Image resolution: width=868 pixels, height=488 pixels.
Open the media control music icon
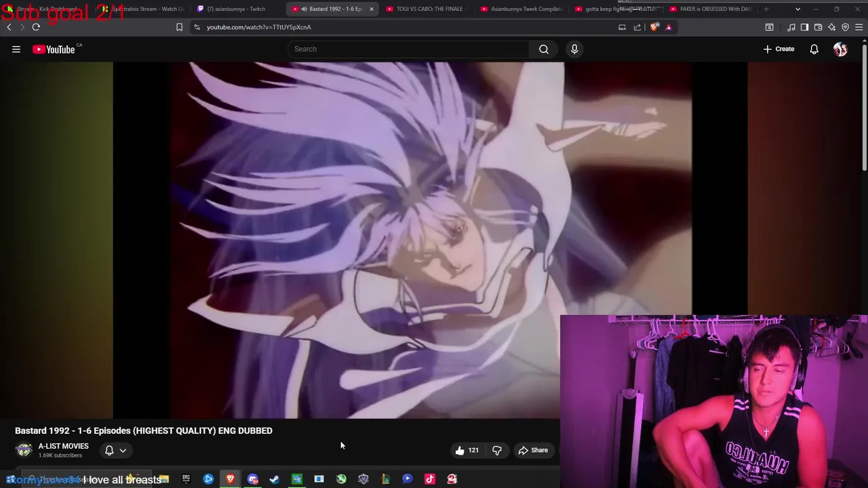791,27
